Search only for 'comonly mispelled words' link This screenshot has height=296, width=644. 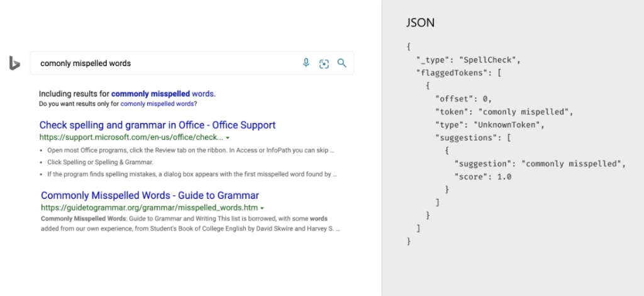click(x=157, y=104)
